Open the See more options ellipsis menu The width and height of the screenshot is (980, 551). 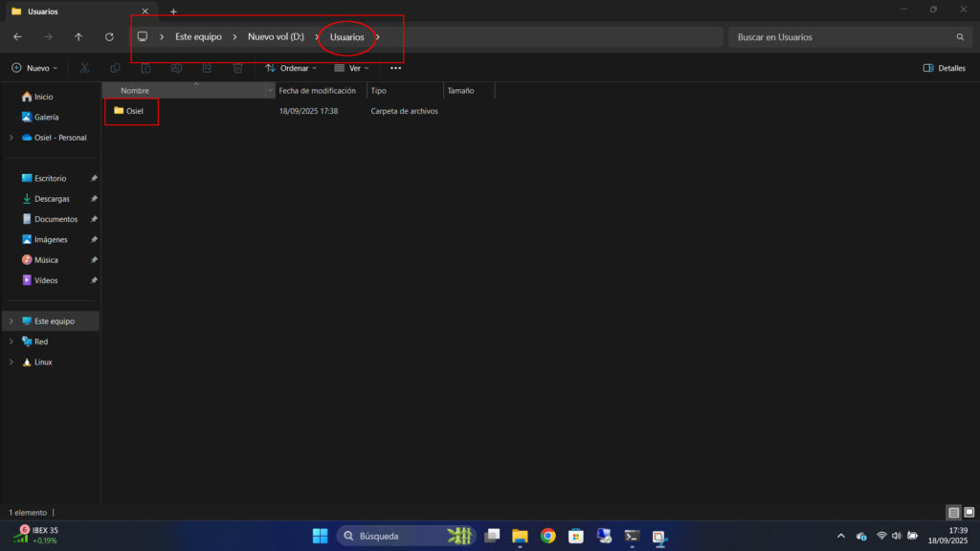[395, 68]
